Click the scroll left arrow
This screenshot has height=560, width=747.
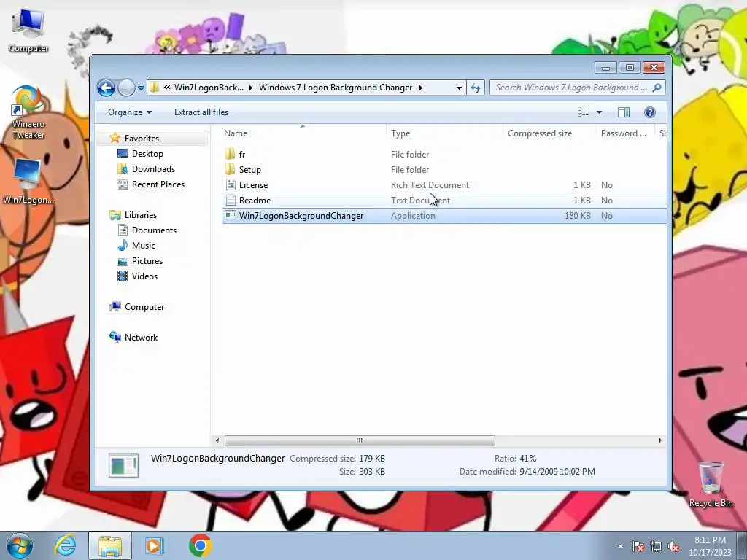217,440
